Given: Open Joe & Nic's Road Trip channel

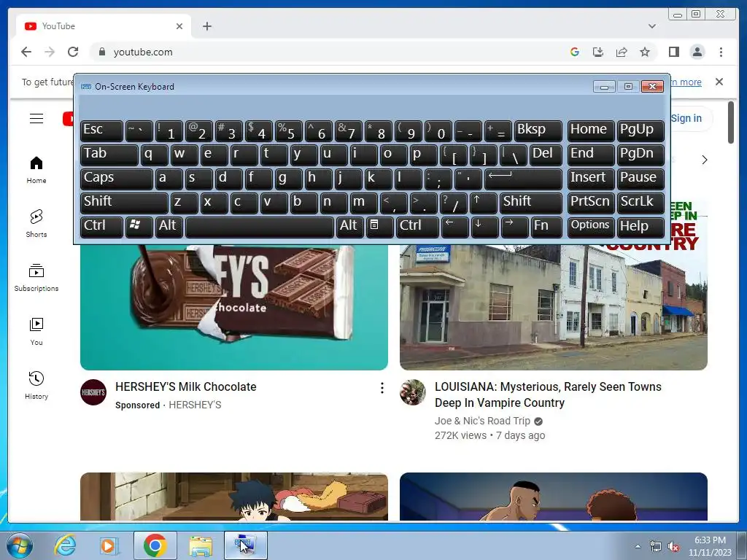Looking at the screenshot, I should 482,421.
